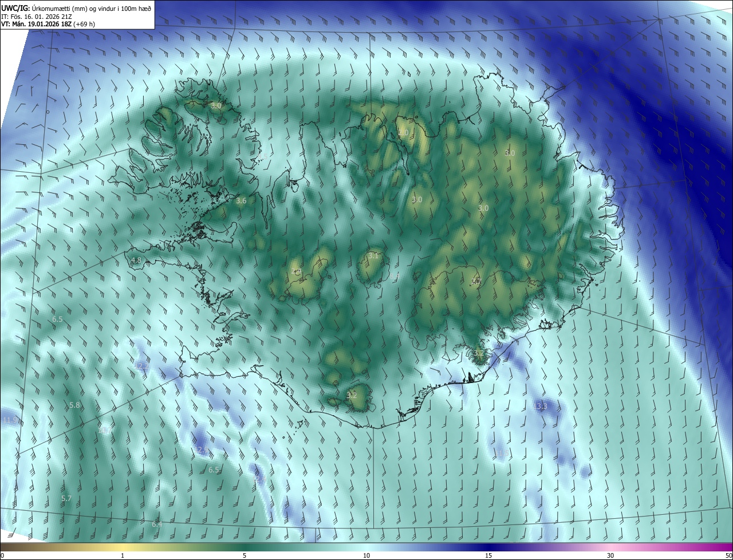Click the color scale tick label 50
Image resolution: width=733 pixels, height=560 pixels.
(x=728, y=555)
